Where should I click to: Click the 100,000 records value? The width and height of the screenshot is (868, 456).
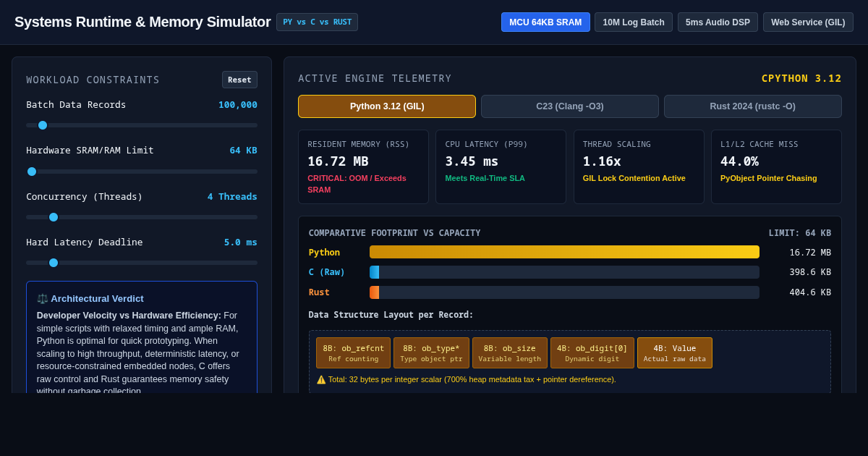(x=238, y=105)
